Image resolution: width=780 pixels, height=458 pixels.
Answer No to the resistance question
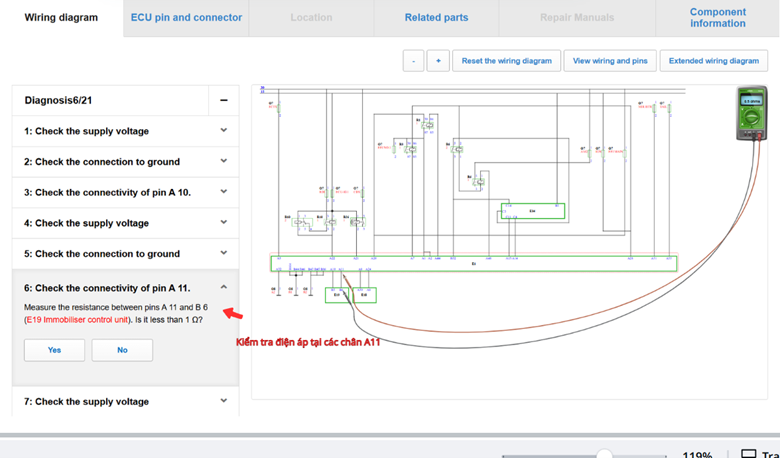pos(122,350)
